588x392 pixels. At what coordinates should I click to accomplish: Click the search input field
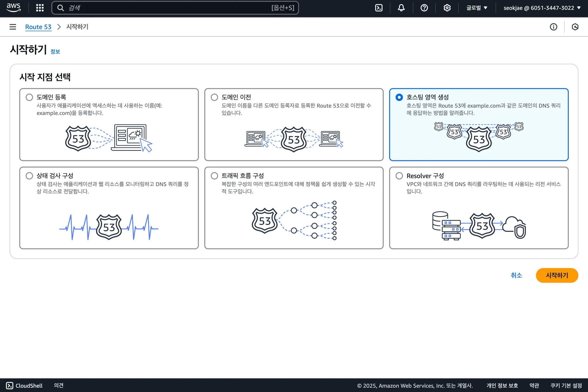[x=169, y=8]
